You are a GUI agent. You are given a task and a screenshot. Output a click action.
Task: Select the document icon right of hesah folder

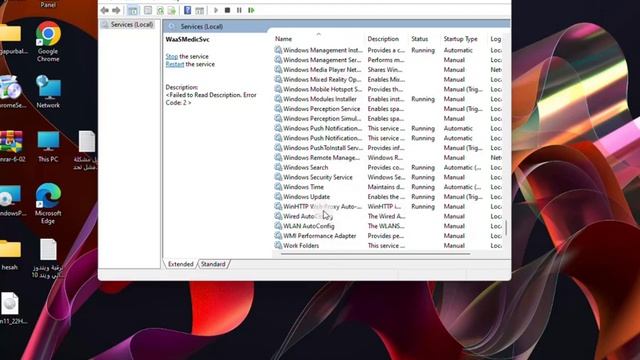(x=48, y=258)
